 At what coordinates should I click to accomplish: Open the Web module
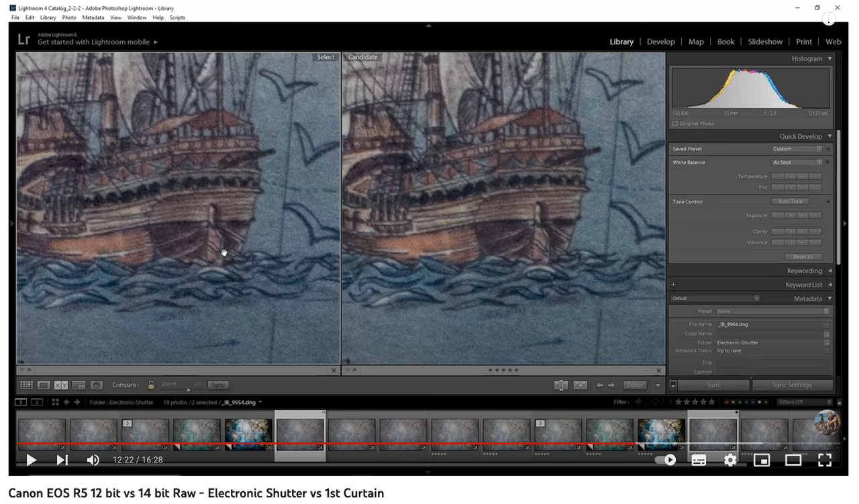[x=833, y=42]
